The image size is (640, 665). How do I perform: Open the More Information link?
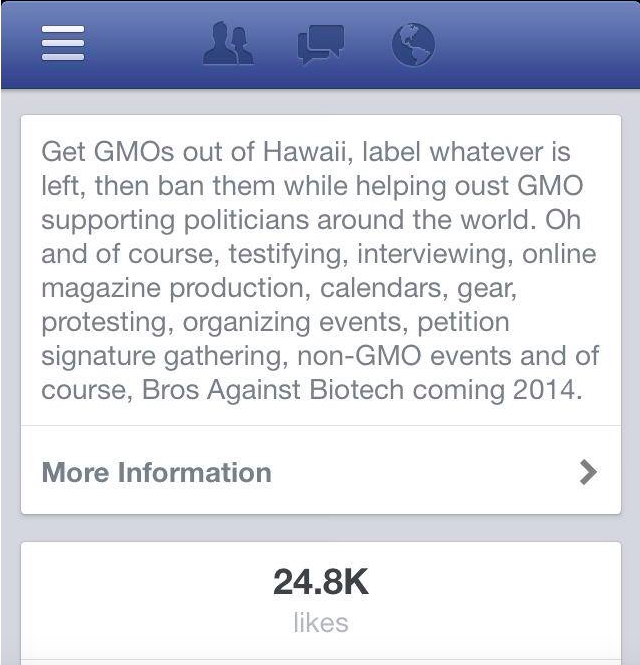157,472
